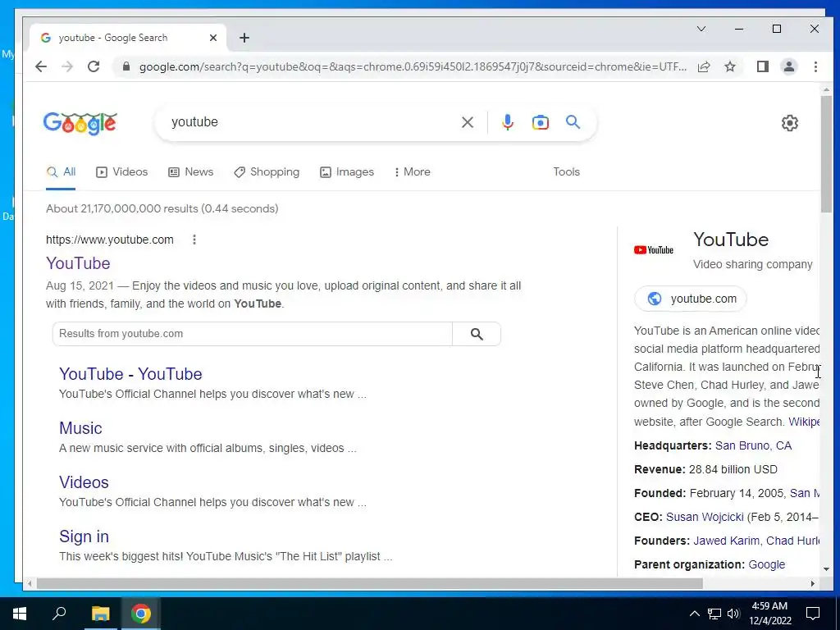
Task: Open the Google parent organization link
Action: (767, 564)
